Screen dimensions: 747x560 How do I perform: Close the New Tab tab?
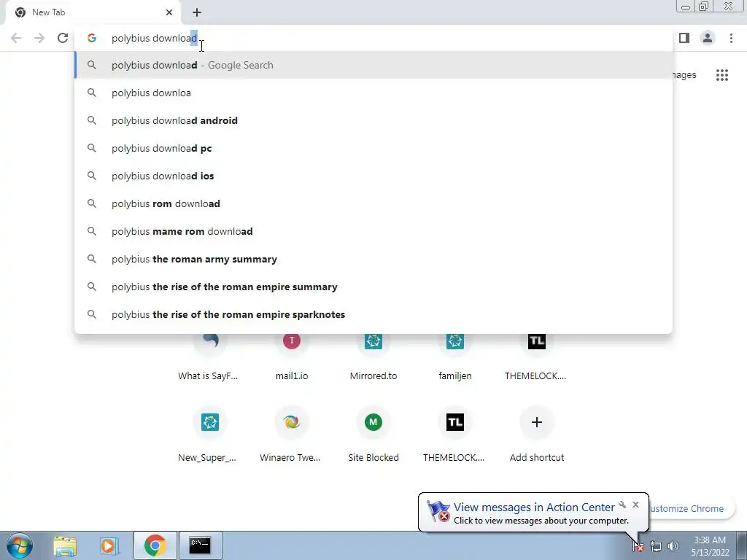(169, 12)
